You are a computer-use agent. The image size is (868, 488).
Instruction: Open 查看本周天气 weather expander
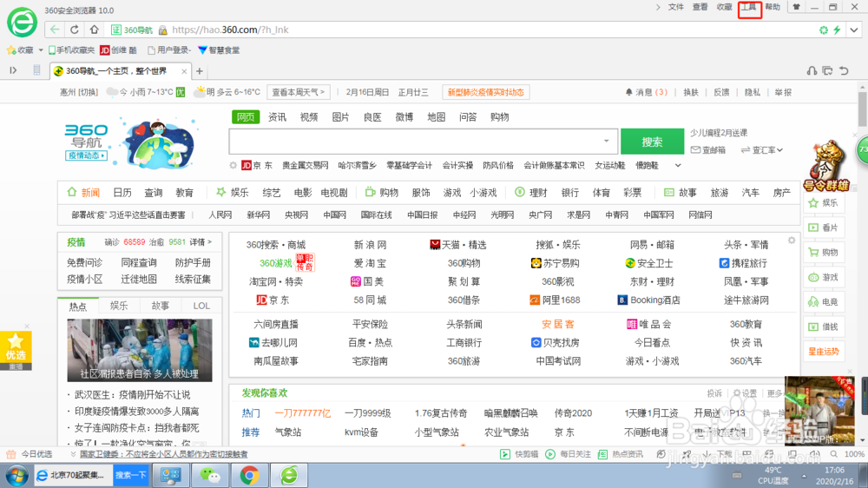coord(299,92)
